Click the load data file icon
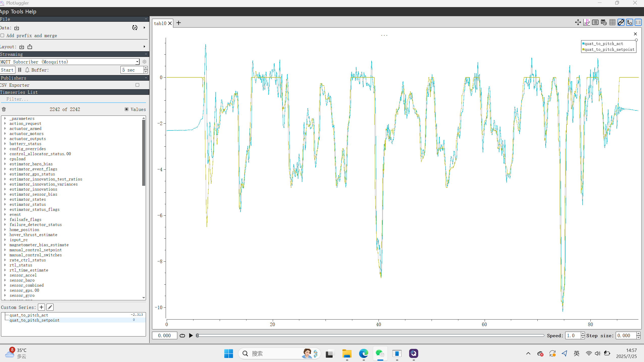The height and width of the screenshot is (362, 644). coord(17,28)
